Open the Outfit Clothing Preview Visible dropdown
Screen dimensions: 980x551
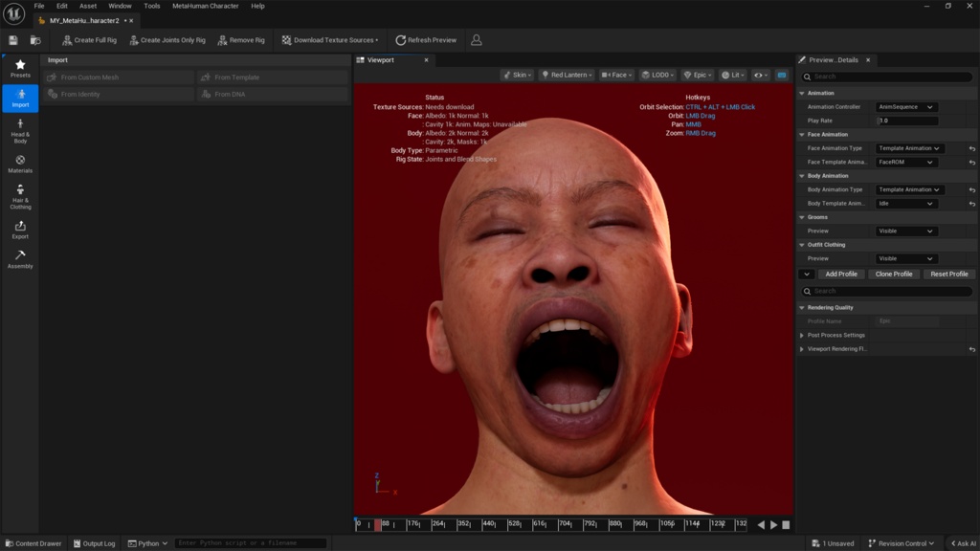905,258
